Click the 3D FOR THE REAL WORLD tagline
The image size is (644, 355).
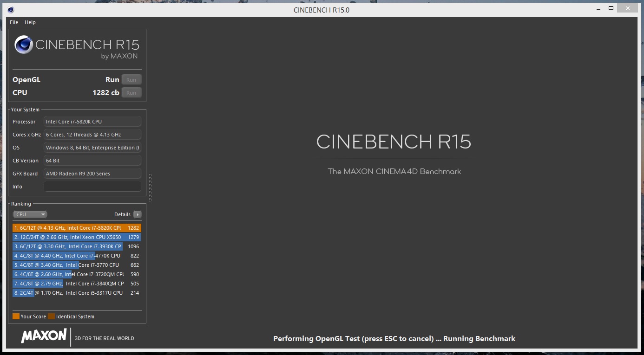(105, 338)
